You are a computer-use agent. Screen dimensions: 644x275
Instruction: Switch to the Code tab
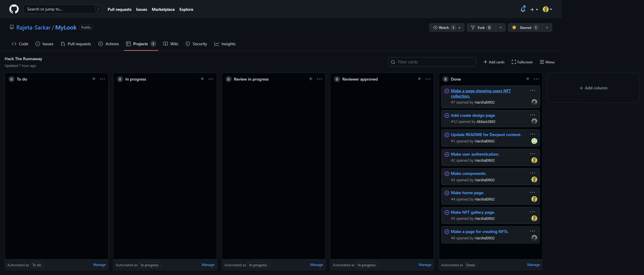[20, 44]
